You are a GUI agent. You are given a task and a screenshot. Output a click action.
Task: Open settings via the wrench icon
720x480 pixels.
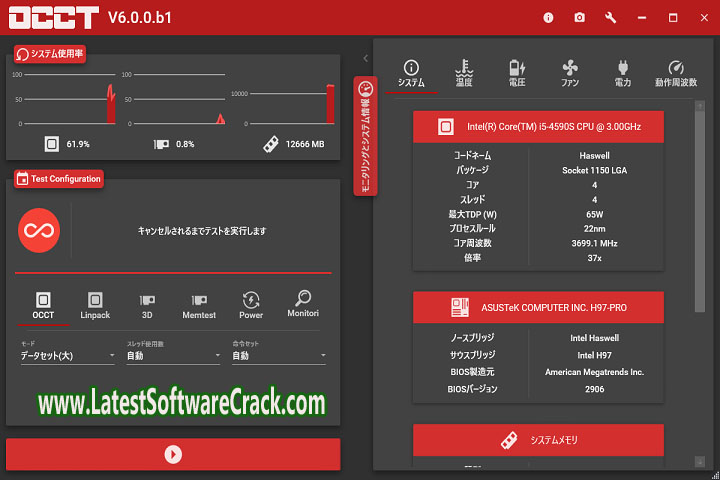tap(611, 17)
